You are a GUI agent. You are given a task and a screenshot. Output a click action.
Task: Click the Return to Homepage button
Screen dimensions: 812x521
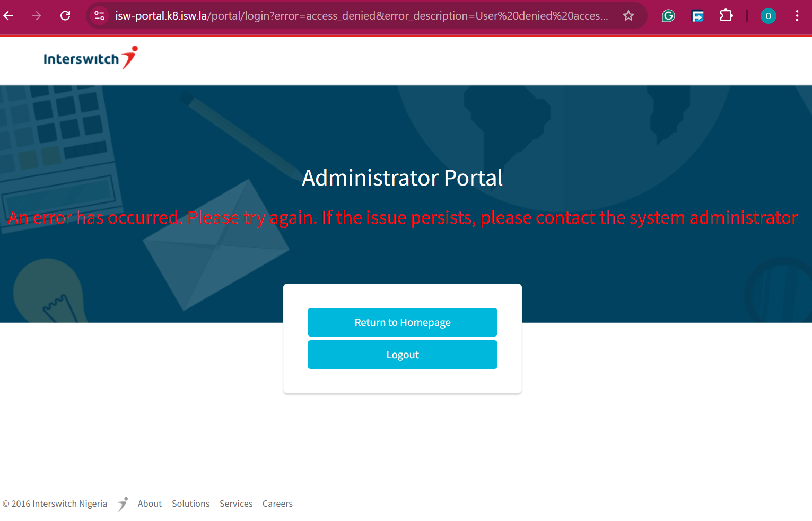pos(402,322)
